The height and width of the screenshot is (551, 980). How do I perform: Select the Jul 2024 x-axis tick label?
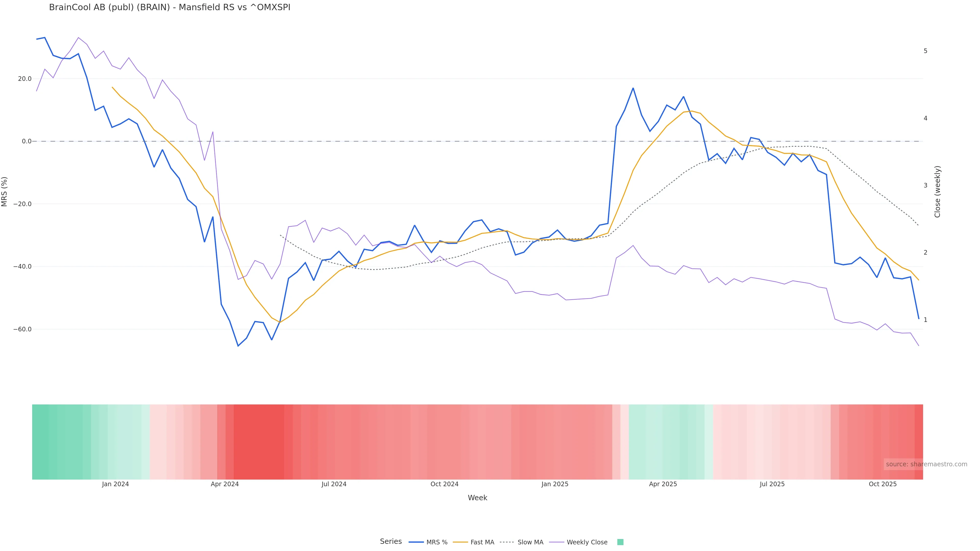pyautogui.click(x=334, y=484)
